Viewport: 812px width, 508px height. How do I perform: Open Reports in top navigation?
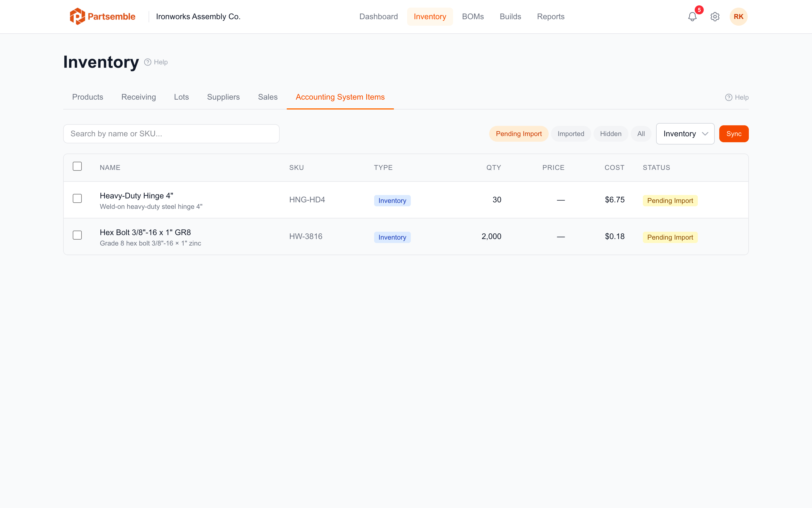click(x=551, y=16)
